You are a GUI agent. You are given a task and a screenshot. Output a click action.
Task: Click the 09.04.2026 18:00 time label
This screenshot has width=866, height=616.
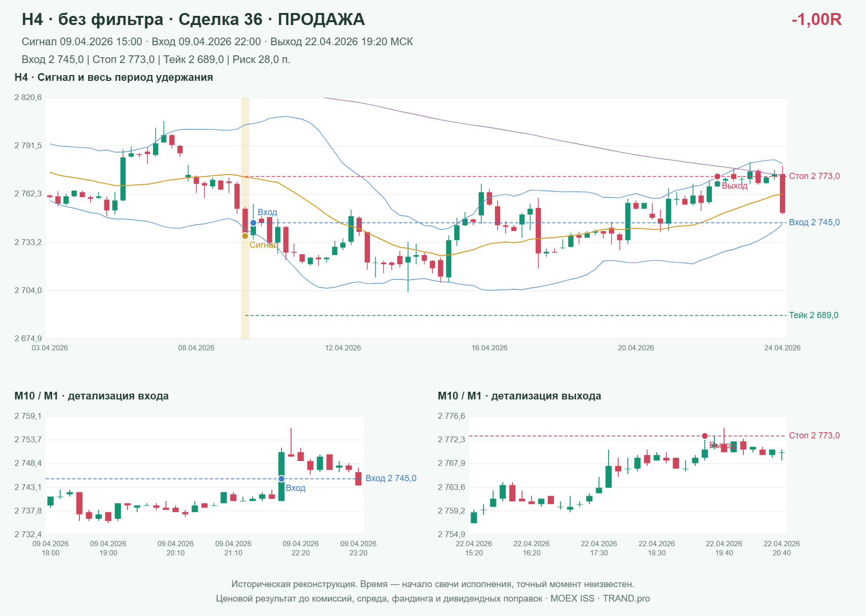pos(51,548)
